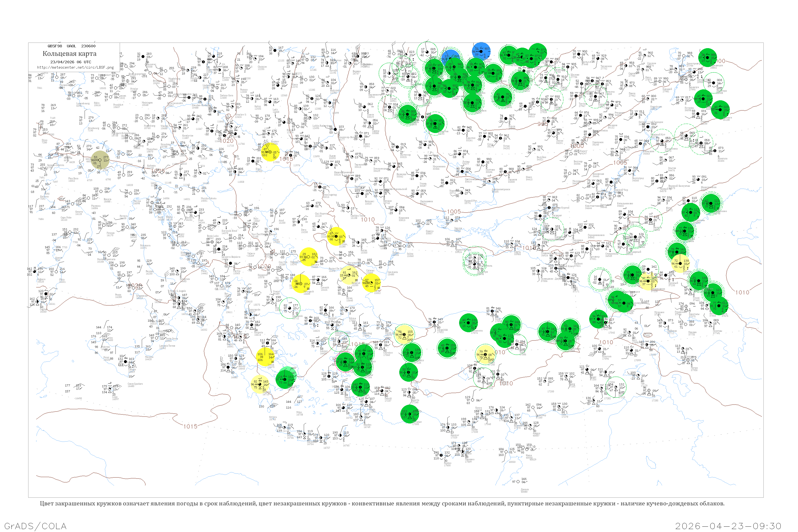Viewport: 798px width, 532px height.
Task: Select the green circle at Чернигов station
Action: pyautogui.click(x=435, y=124)
